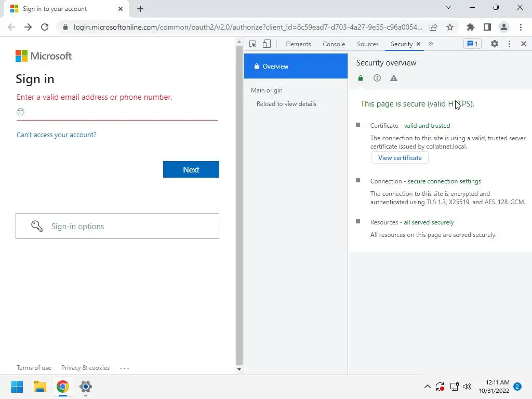This screenshot has width=532, height=399.
Task: Close the DevTools panel
Action: click(524, 44)
